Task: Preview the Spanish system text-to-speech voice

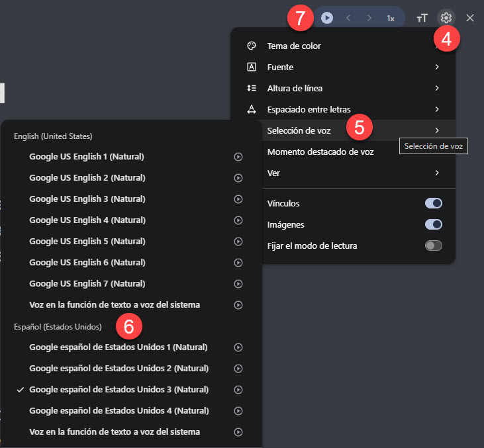Action: pos(238,432)
